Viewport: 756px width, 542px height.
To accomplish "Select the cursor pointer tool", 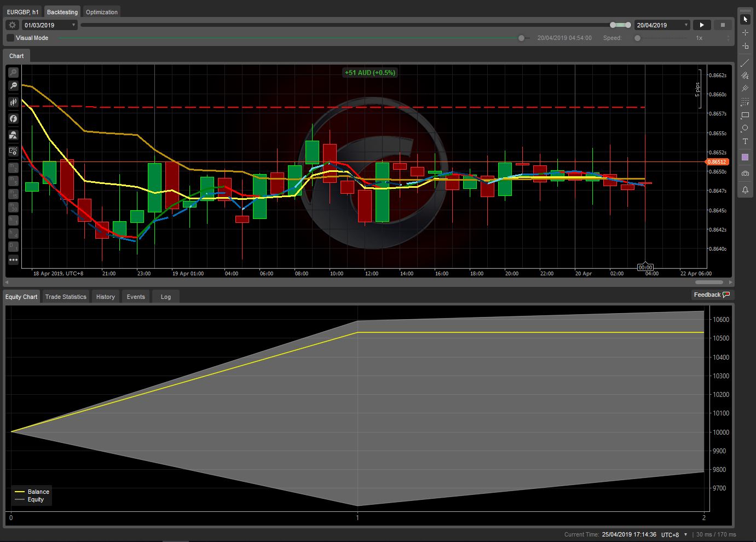I will click(745, 19).
